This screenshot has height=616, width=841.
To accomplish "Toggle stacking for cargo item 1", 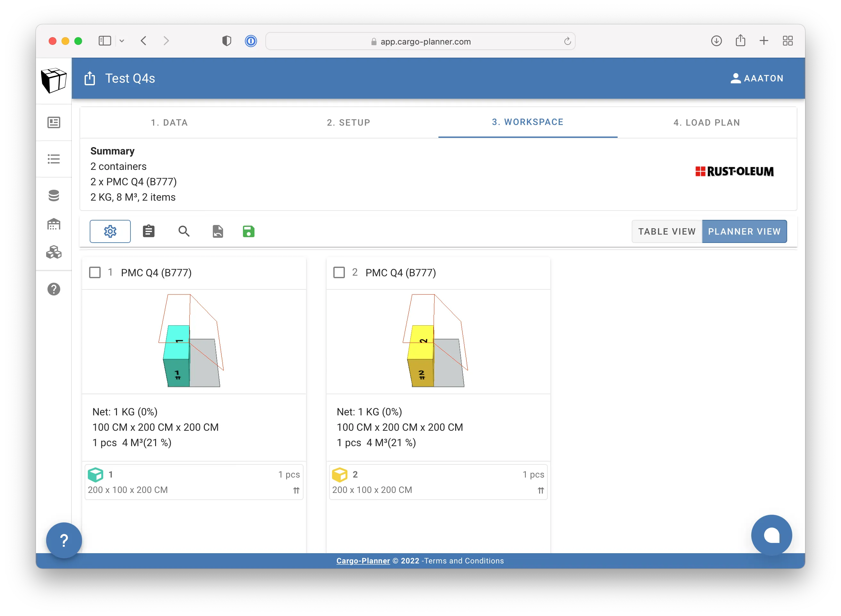I will click(296, 490).
